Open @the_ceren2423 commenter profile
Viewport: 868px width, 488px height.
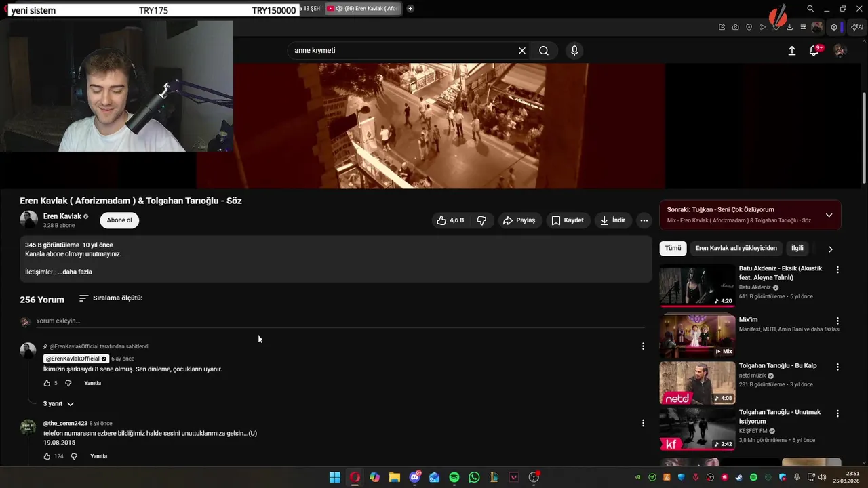pyautogui.click(x=65, y=424)
